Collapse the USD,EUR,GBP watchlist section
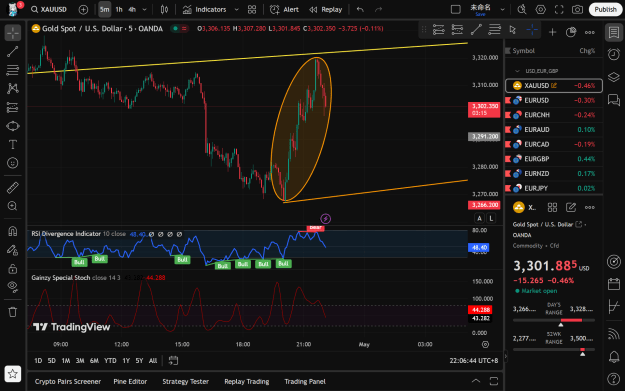 pos(517,71)
